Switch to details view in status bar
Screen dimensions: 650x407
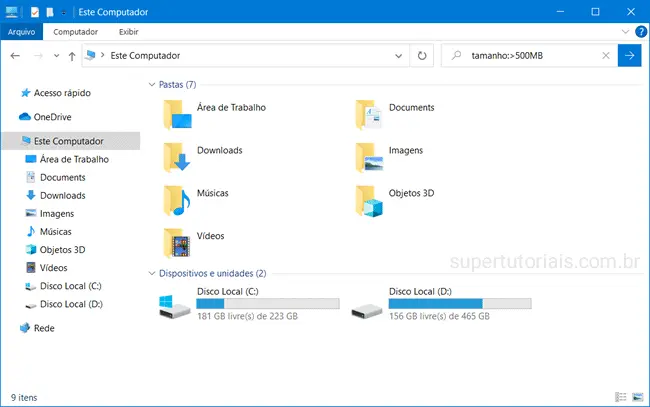click(621, 397)
